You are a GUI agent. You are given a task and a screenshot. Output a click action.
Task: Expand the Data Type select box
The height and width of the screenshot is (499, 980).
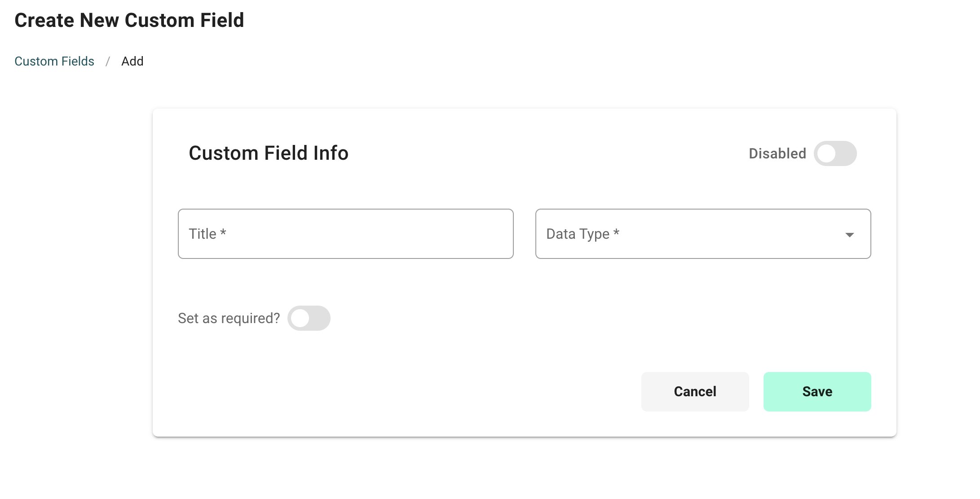(x=703, y=234)
